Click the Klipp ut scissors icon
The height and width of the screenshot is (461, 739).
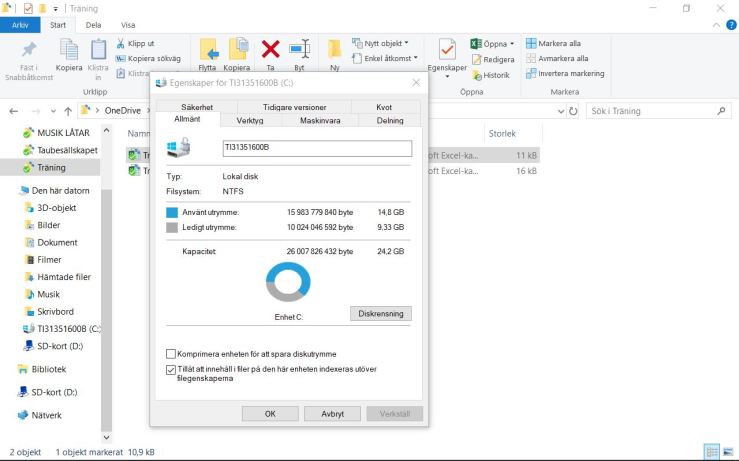[122, 43]
